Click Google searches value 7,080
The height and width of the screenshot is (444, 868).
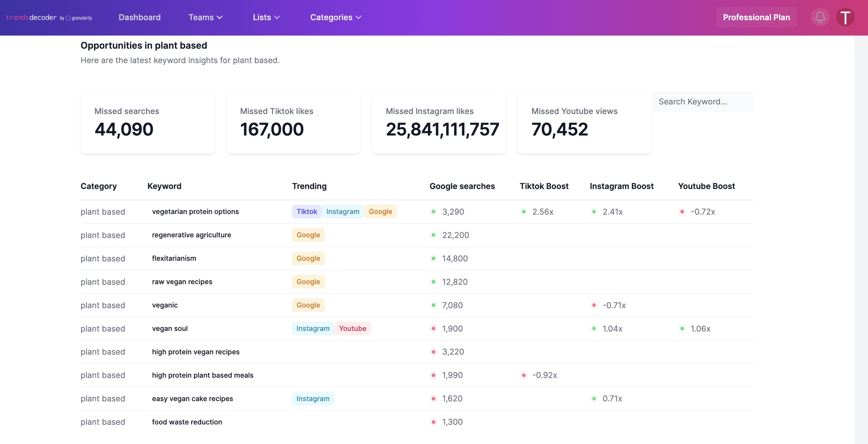tap(452, 305)
